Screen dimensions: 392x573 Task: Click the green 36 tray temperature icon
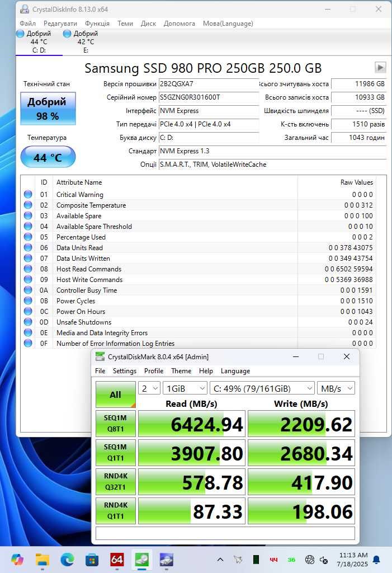(291, 560)
